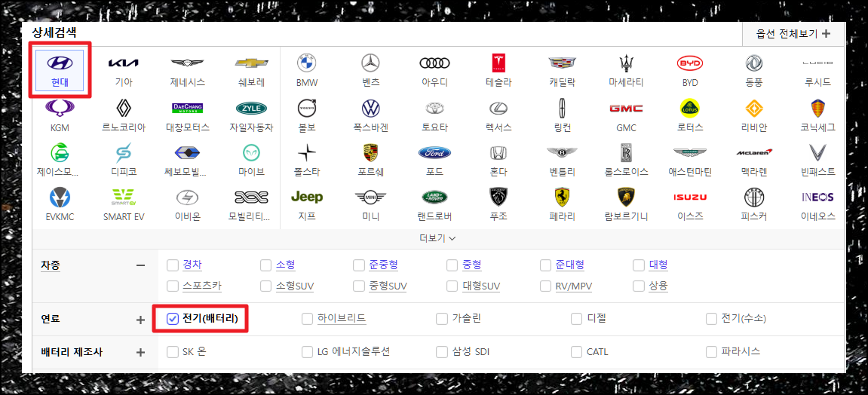Select the Land Rover (랜드로버) logo
Screen dimensions: 868x395
pos(434,197)
